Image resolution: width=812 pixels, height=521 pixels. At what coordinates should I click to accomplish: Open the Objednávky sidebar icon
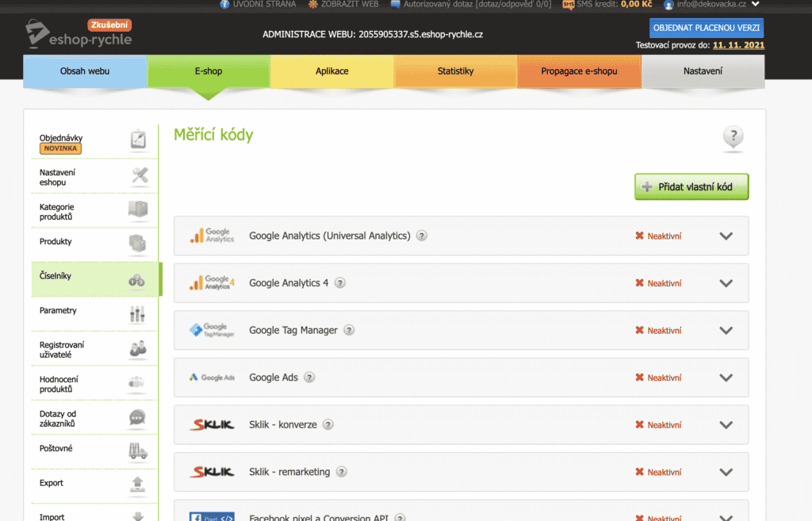pyautogui.click(x=138, y=140)
